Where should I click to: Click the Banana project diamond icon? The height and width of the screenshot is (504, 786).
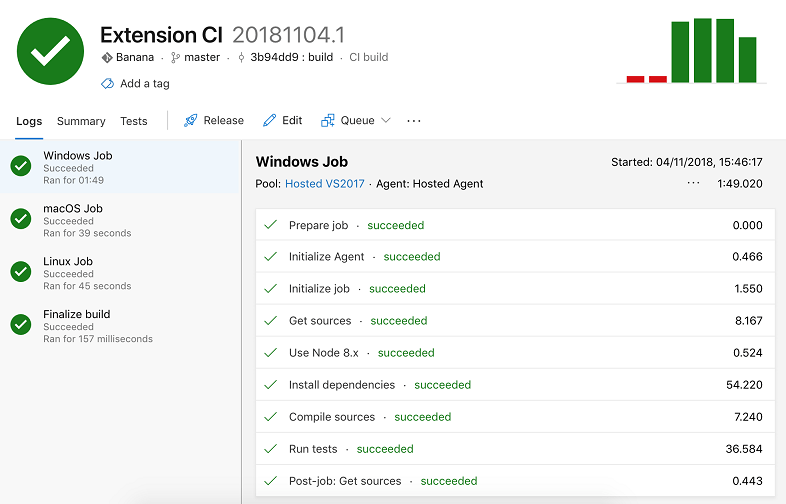pyautogui.click(x=107, y=58)
